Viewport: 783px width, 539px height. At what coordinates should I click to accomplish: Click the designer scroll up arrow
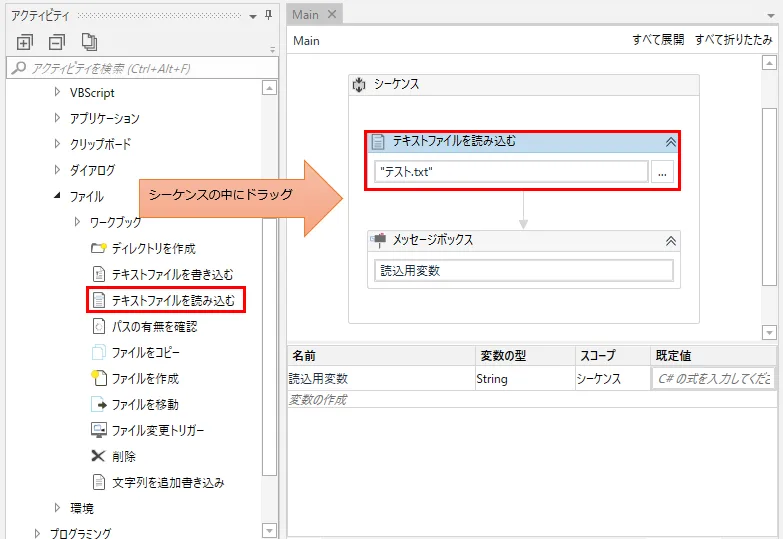click(769, 63)
